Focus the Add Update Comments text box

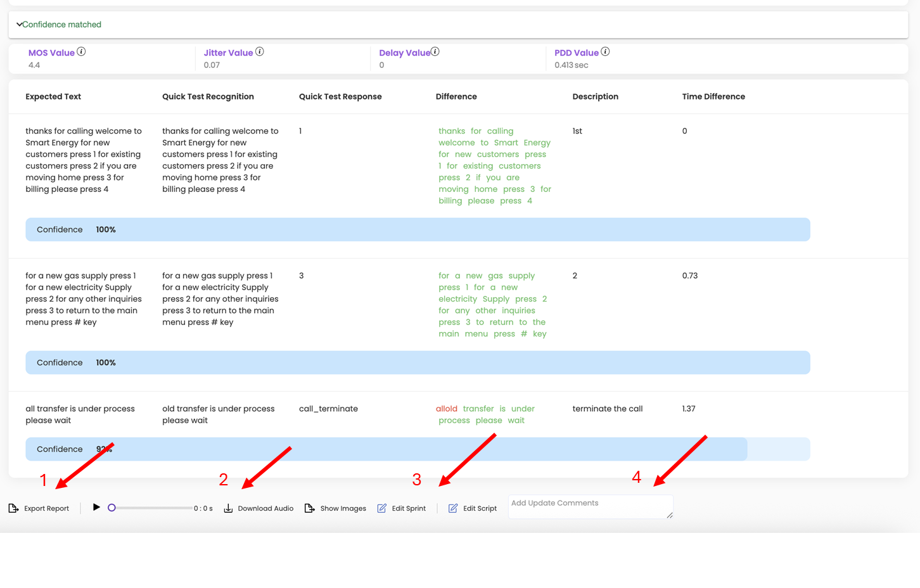(587, 506)
